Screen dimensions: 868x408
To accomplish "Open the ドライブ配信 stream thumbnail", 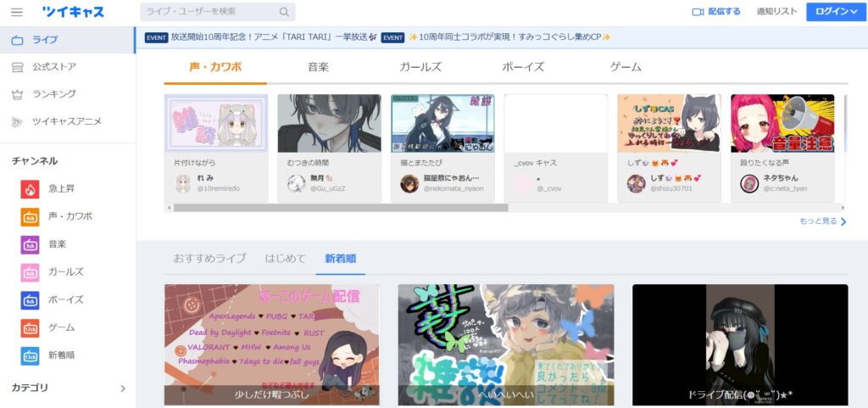I will pyautogui.click(x=739, y=344).
